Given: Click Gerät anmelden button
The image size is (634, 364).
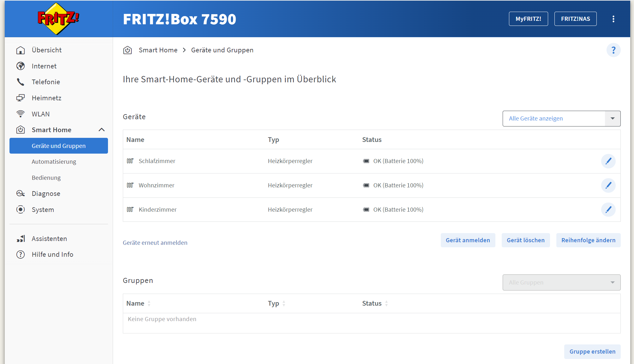Looking at the screenshot, I should [x=468, y=240].
